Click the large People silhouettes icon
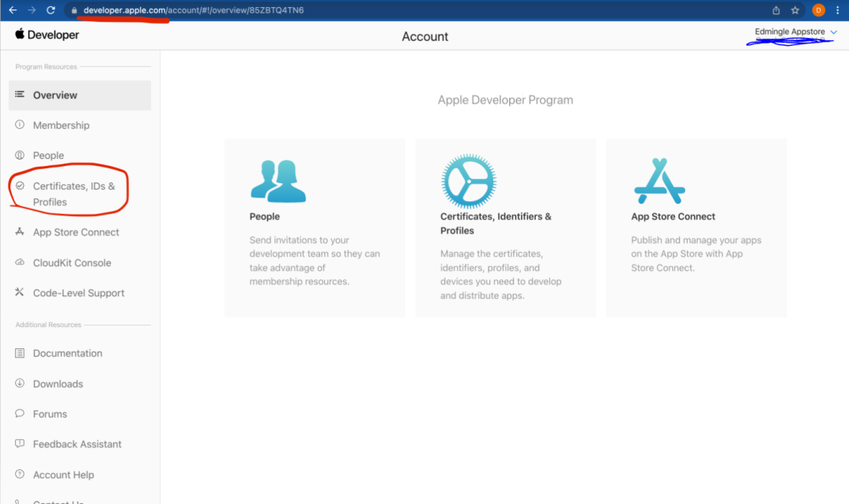This screenshot has height=504, width=849. click(x=278, y=182)
